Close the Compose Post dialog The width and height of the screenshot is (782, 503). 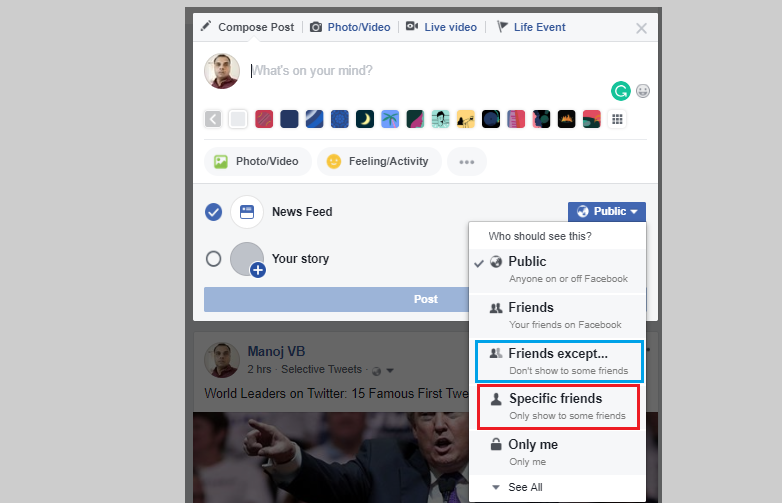tap(641, 28)
